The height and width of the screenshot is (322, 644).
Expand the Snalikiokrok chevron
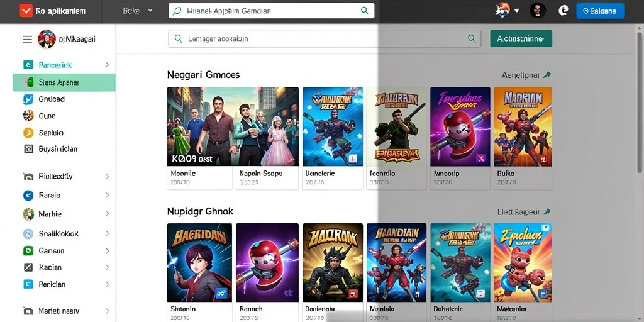(107, 233)
